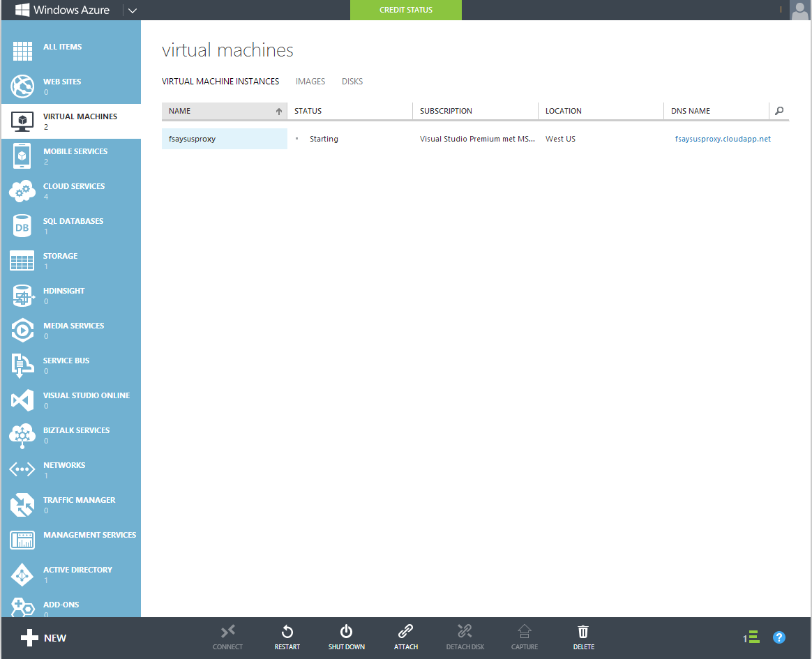Image resolution: width=812 pixels, height=659 pixels.
Task: Click the Active Directory label
Action: (x=77, y=570)
